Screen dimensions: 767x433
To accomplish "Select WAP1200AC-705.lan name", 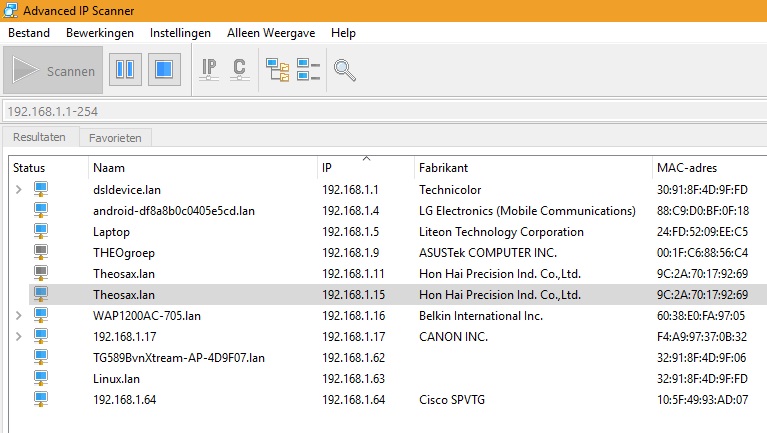I will tap(147, 316).
